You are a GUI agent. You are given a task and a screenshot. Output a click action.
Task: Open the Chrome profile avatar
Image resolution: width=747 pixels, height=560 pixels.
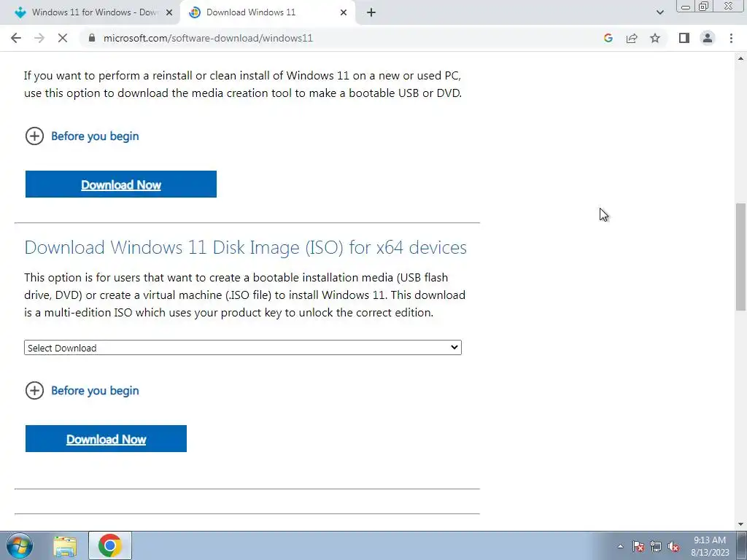click(708, 38)
